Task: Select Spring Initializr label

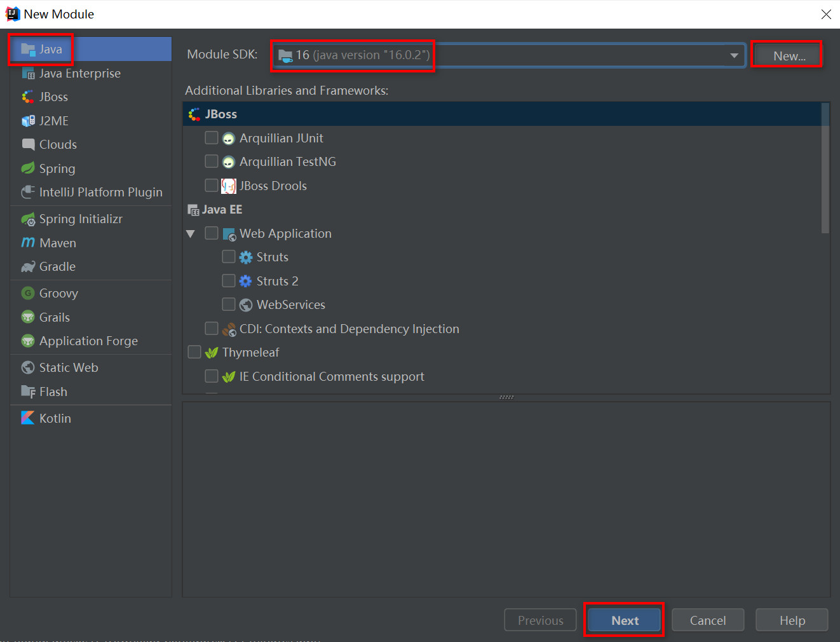Action: pos(81,219)
